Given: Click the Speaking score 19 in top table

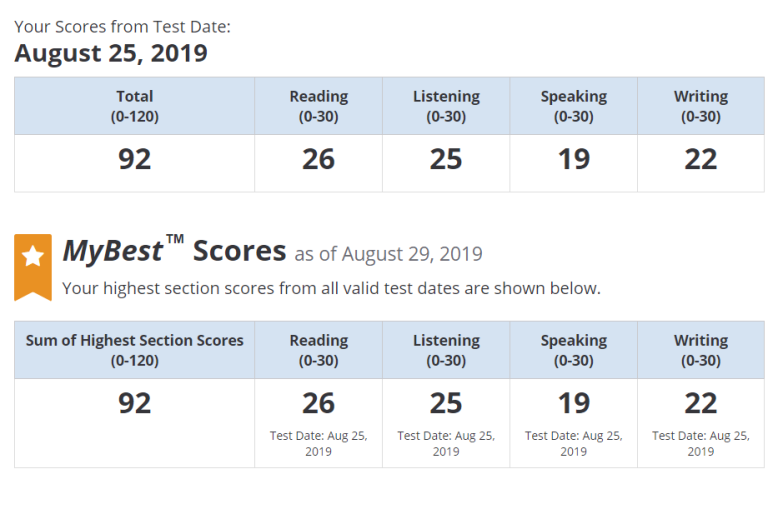Looking at the screenshot, I should click(x=573, y=160).
